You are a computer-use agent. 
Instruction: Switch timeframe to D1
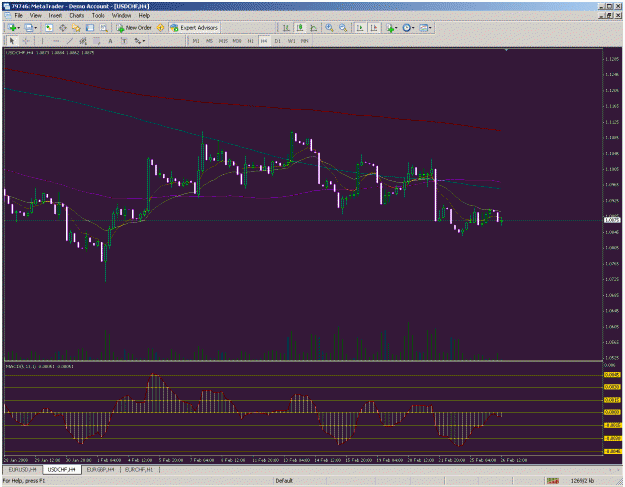point(277,41)
